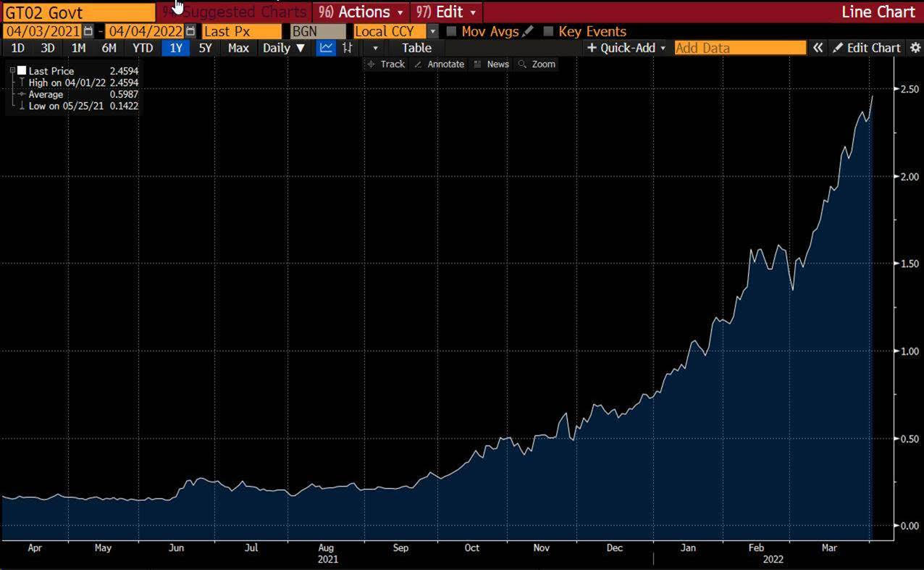This screenshot has width=924, height=570.
Task: Click the Last Price legend label
Action: click(51, 71)
